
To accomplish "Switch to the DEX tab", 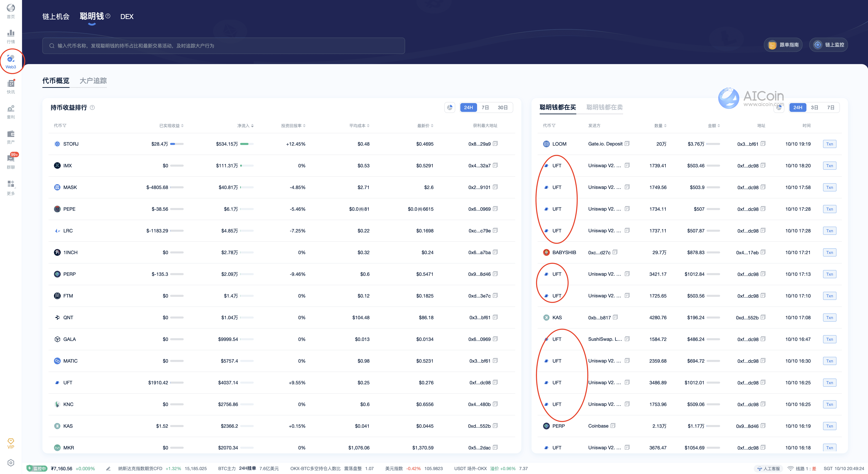I will tap(127, 16).
